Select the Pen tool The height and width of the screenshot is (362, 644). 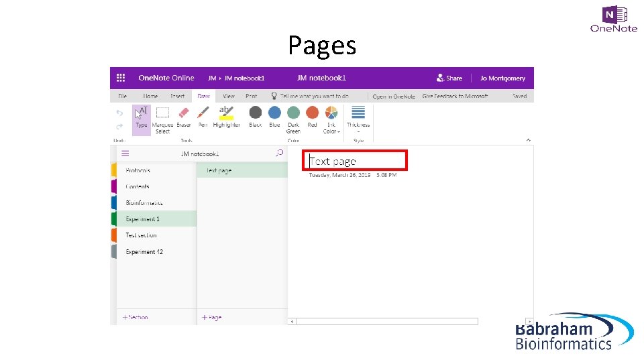[x=203, y=117]
